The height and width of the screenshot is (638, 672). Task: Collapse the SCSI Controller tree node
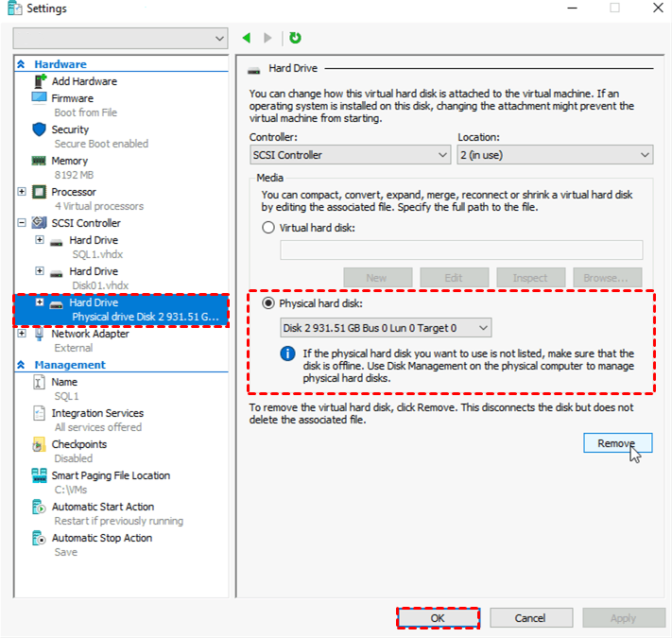pyautogui.click(x=22, y=222)
